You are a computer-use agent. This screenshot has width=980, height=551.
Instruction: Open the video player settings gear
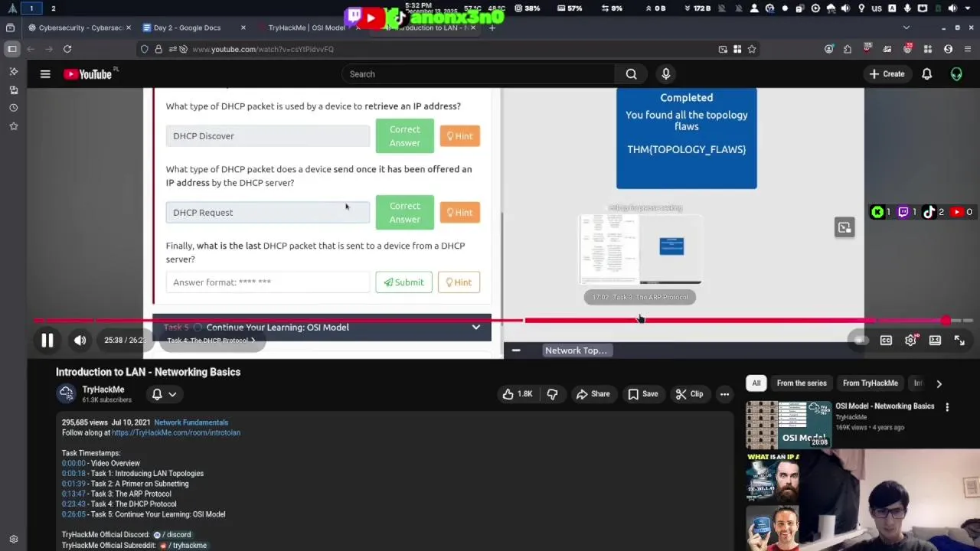[x=910, y=341]
